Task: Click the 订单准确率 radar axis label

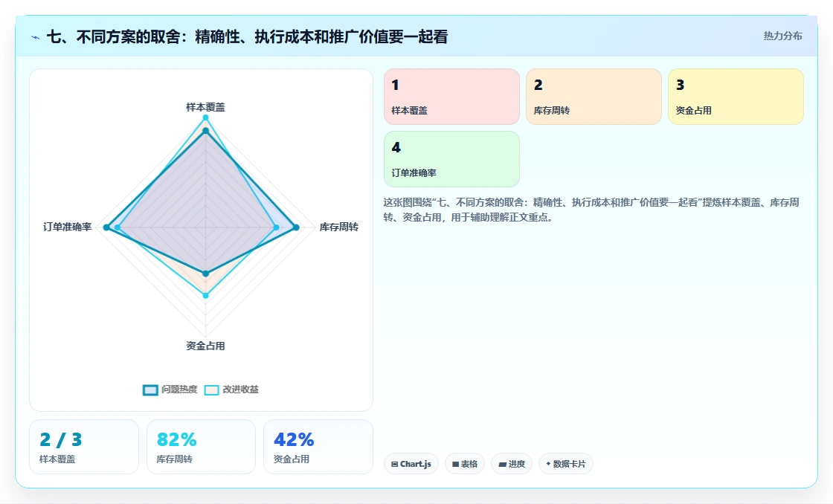Action: 68,227
